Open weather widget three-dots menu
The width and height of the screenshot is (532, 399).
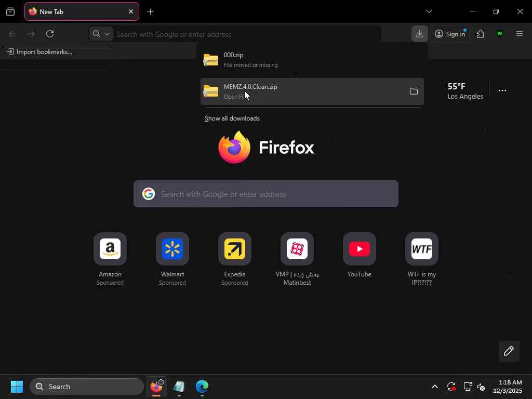[502, 90]
